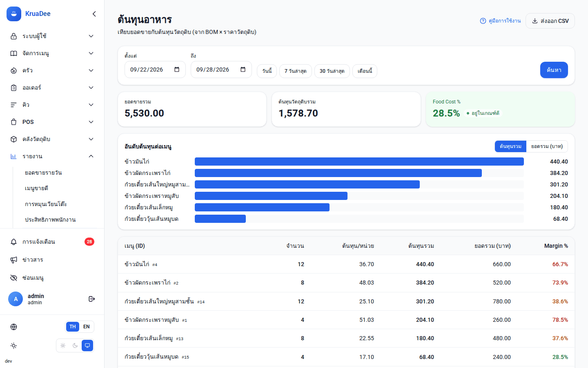
Task: Expand the คลังวัตถุดิบ menu chevron
Action: tap(91, 139)
